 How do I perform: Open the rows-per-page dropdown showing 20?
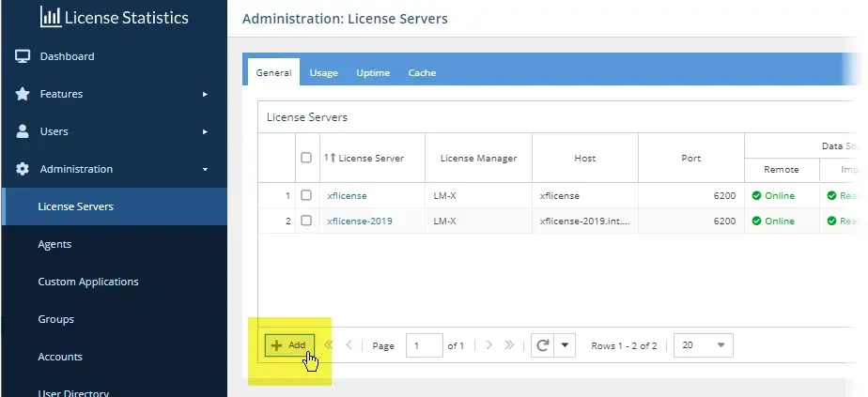coord(704,345)
